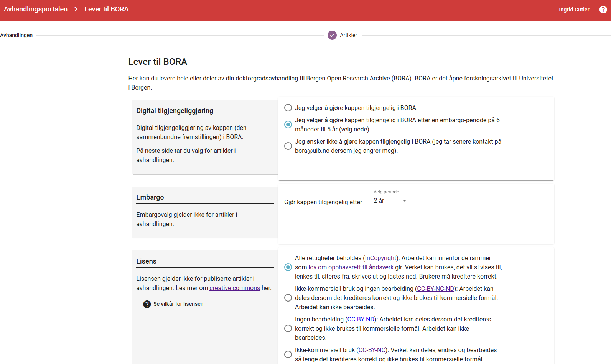Open the CC-BY-NC-ND link
Image resolution: width=611 pixels, height=364 pixels.
coord(435,289)
